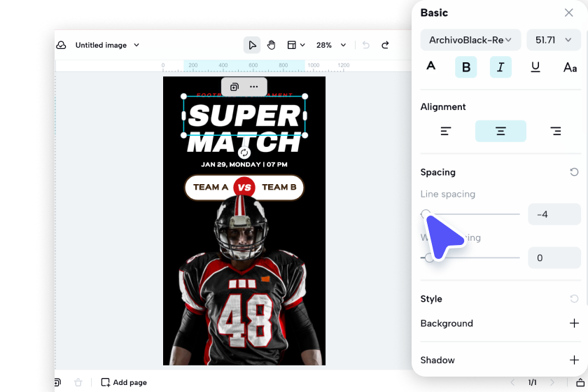Image resolution: width=588 pixels, height=392 pixels.
Task: Add a Background style
Action: pos(574,323)
